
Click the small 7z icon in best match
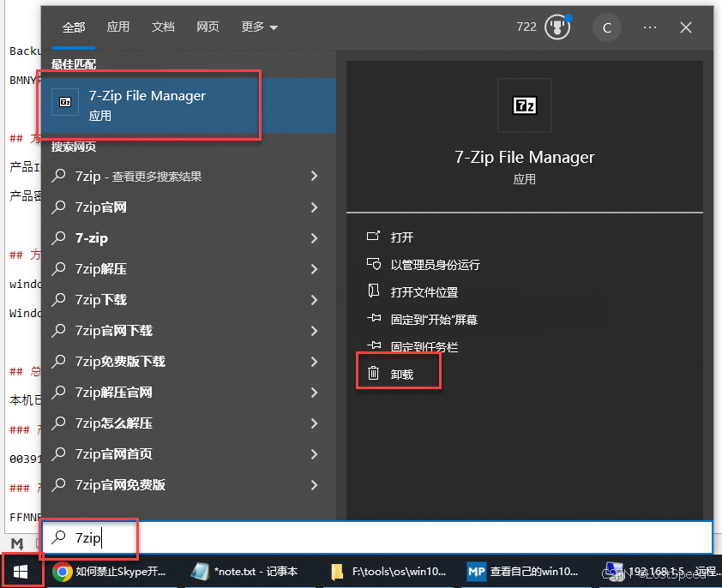[65, 102]
